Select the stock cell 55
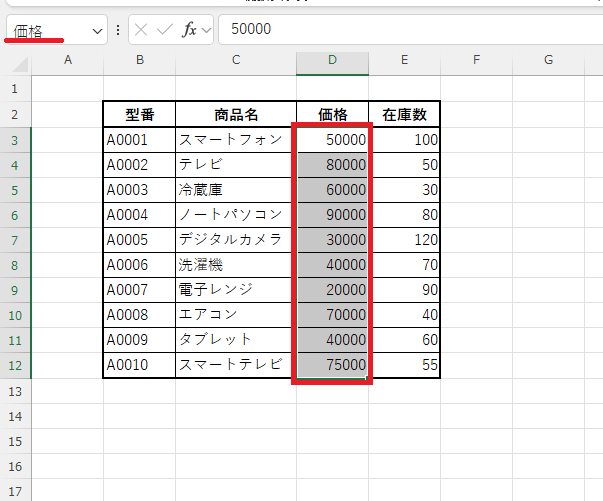This screenshot has width=603, height=501. [404, 365]
